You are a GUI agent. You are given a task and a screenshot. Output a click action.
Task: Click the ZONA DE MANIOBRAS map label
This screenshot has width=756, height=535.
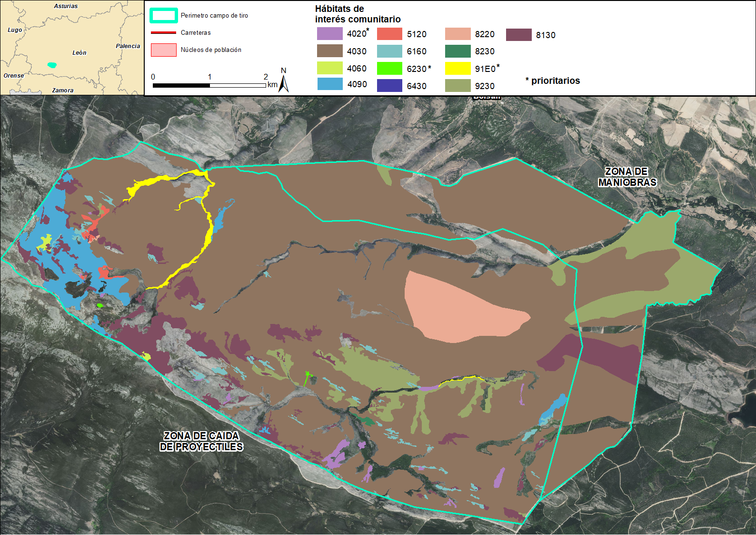tap(627, 177)
